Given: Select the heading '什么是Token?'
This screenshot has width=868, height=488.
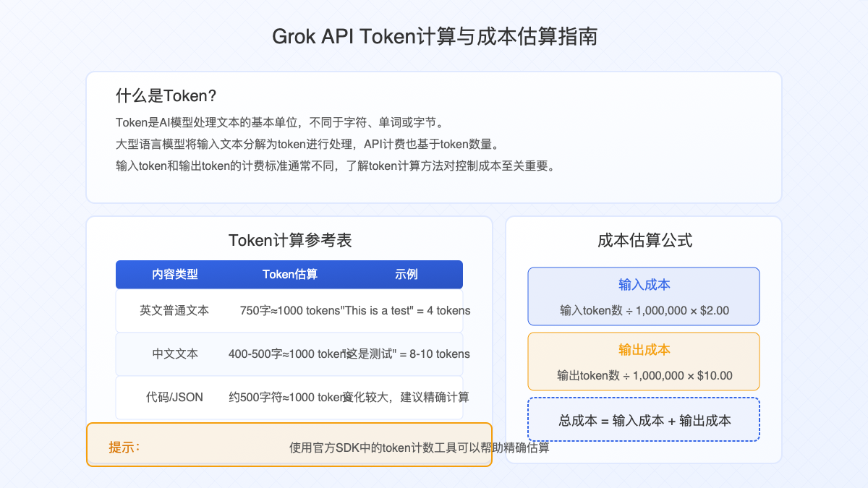Looking at the screenshot, I should [166, 95].
